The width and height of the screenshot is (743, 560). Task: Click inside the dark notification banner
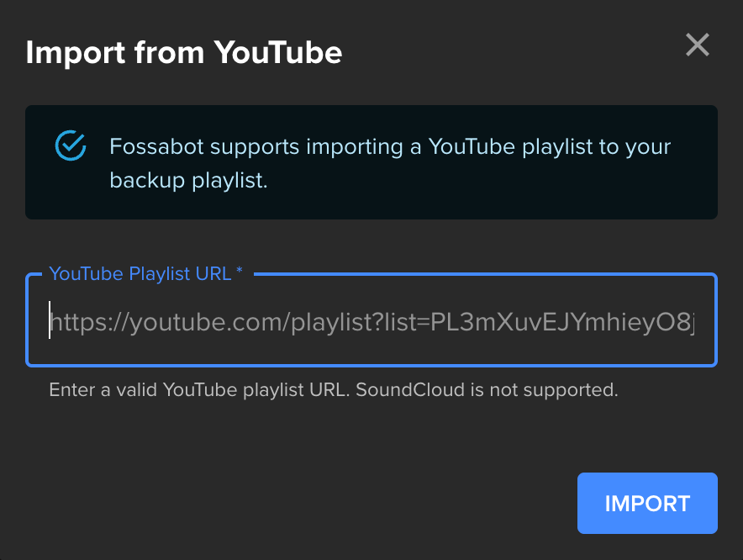click(x=371, y=162)
